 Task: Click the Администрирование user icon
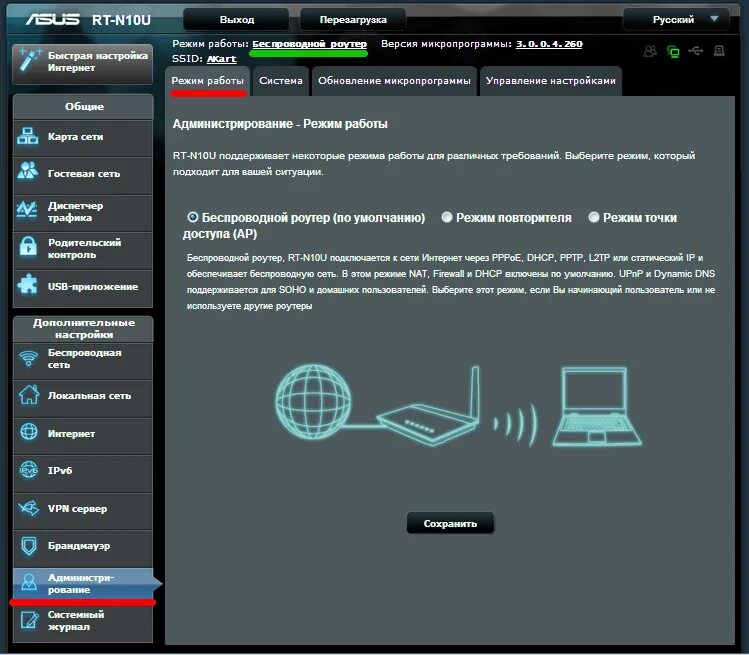(29, 582)
